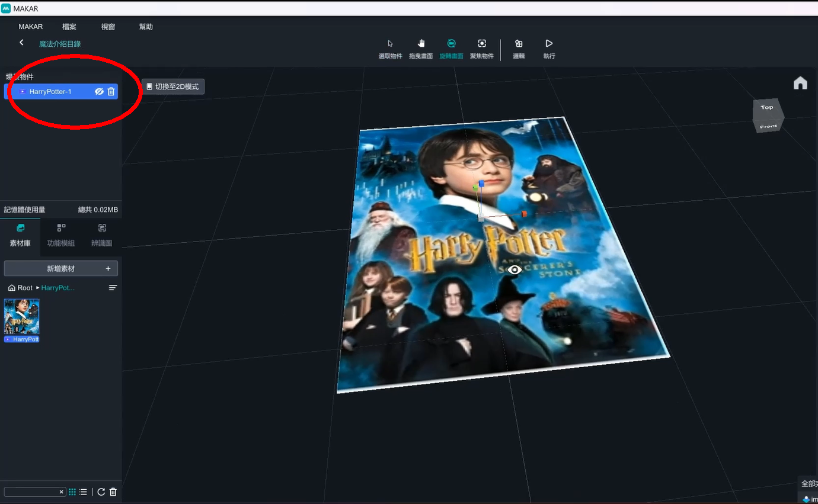Switch to the 功能模組 tab
This screenshot has height=504, width=818.
pyautogui.click(x=61, y=235)
